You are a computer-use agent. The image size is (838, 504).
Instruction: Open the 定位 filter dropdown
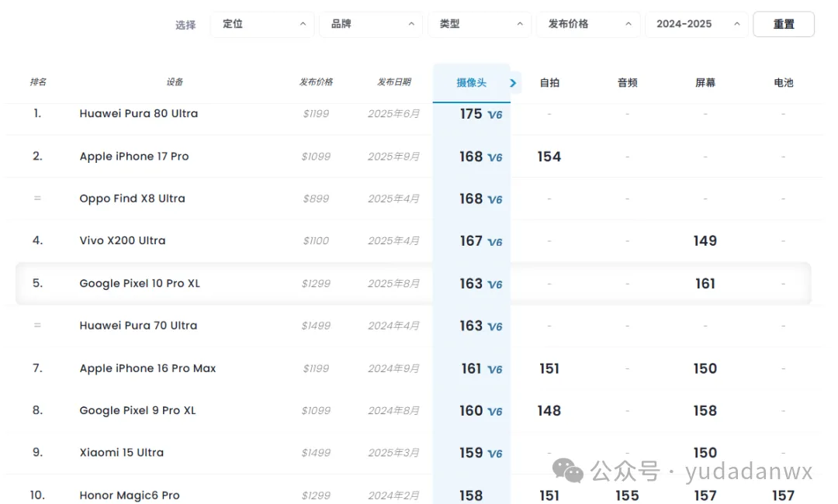click(x=262, y=24)
